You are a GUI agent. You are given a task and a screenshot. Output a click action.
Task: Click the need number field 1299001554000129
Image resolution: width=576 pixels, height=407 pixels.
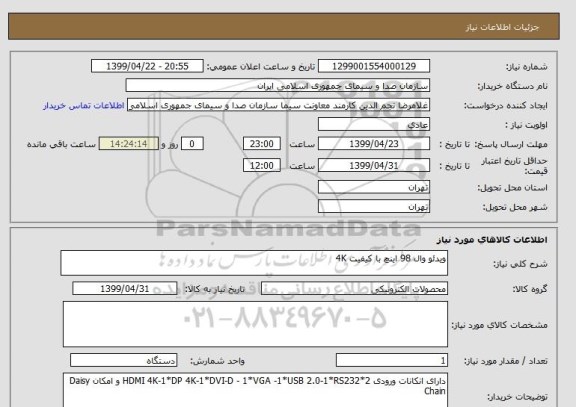(x=374, y=66)
